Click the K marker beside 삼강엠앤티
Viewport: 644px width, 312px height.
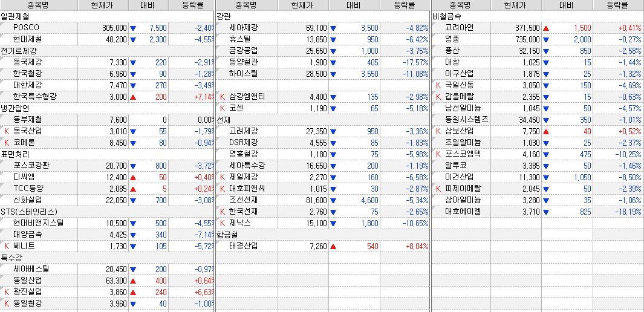pos(223,97)
